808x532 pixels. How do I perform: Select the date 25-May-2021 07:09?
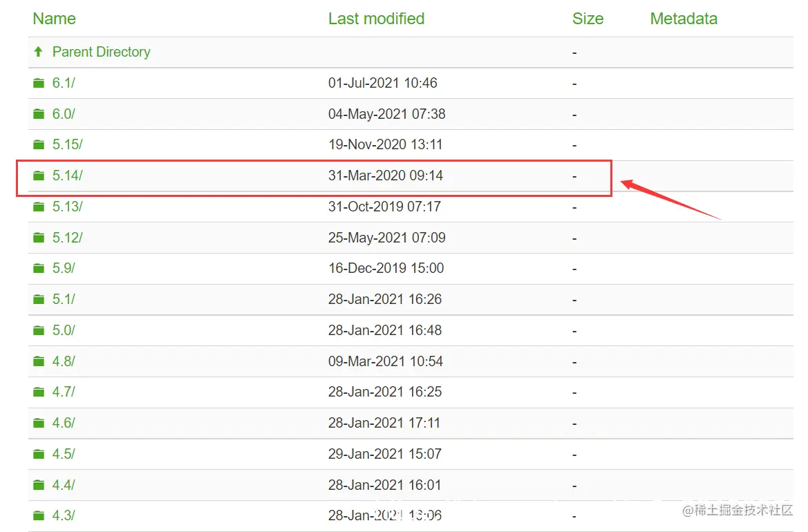(x=386, y=238)
